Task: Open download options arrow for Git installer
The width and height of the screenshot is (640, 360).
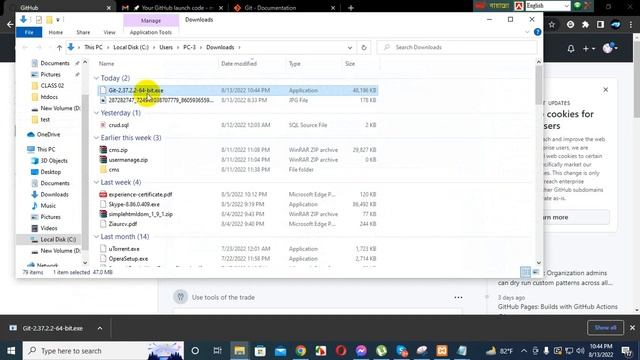Action: (100, 328)
